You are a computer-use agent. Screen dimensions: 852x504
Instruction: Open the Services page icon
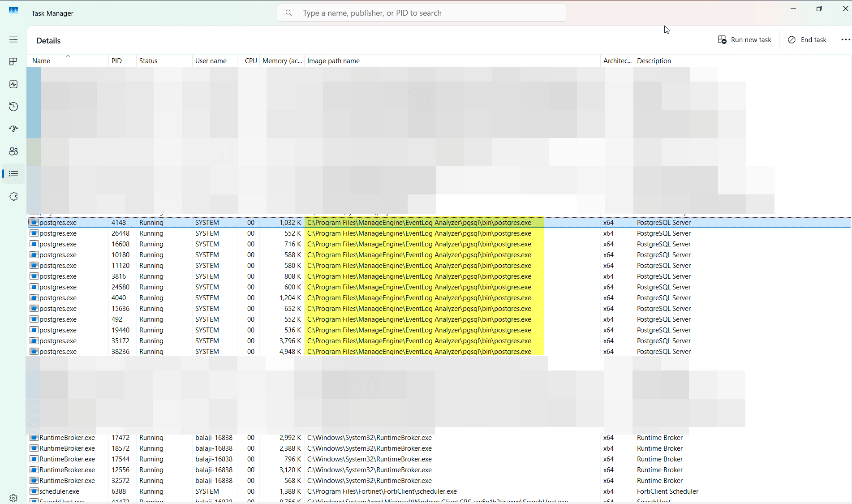13,196
